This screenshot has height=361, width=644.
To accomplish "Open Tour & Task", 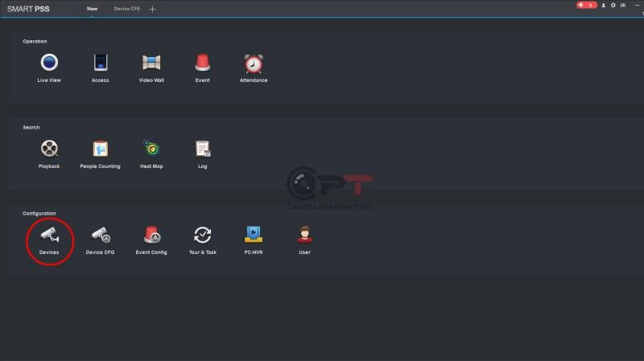I will coord(202,235).
